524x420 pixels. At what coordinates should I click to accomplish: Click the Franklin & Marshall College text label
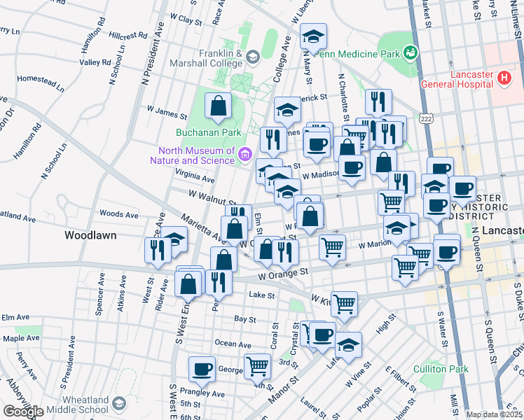click(206, 58)
